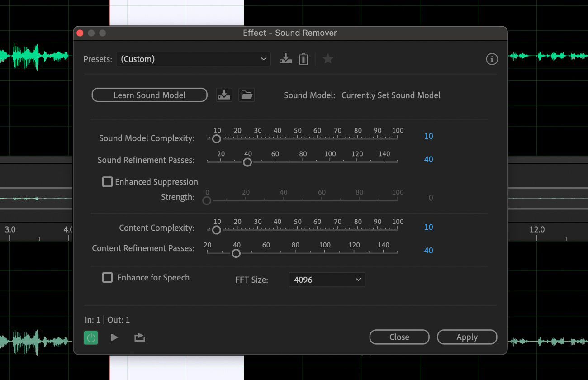
Task: Click the play preview button
Action: [114, 337]
